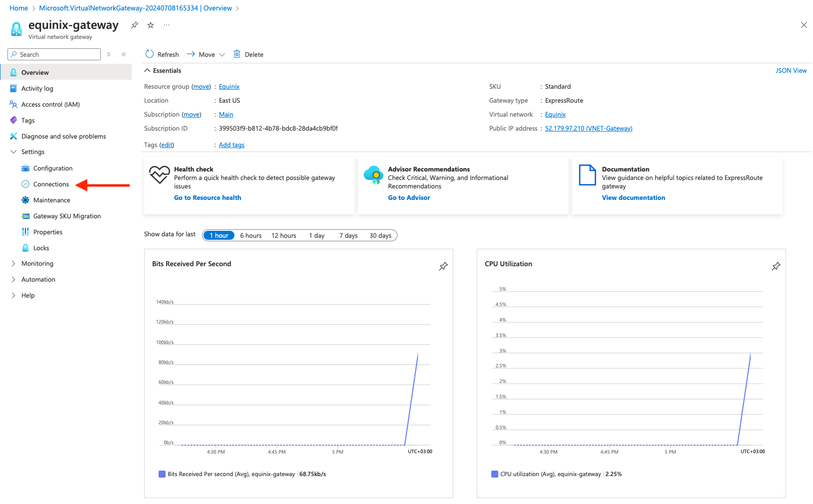Expand the Automation section
This screenshot has height=504, width=813.
pyautogui.click(x=13, y=279)
